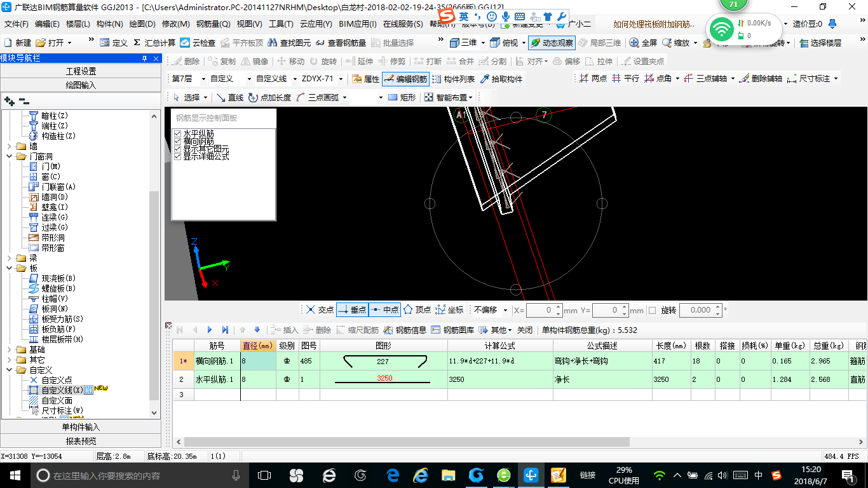Open the BIM应用(I) menu

tap(358, 24)
